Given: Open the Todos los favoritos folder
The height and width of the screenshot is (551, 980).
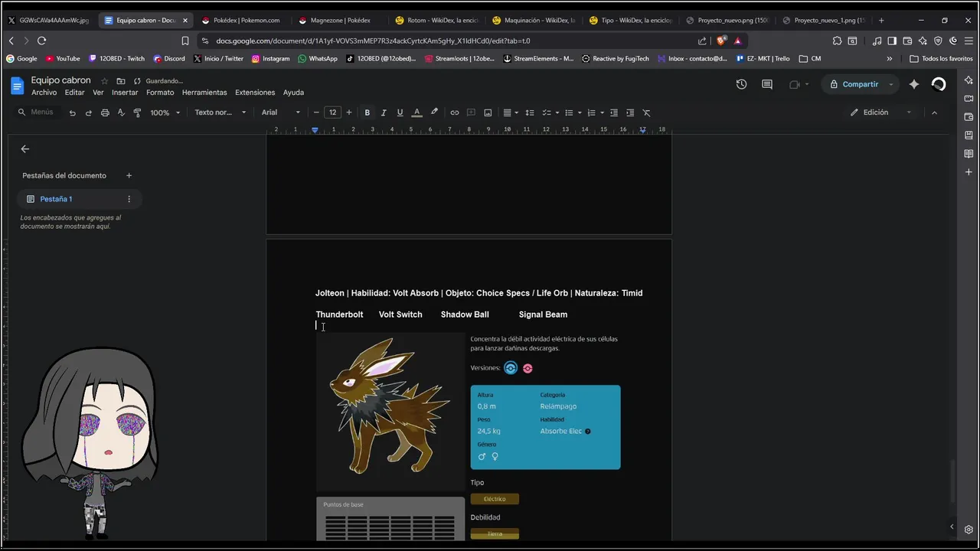Looking at the screenshot, I should (x=942, y=58).
